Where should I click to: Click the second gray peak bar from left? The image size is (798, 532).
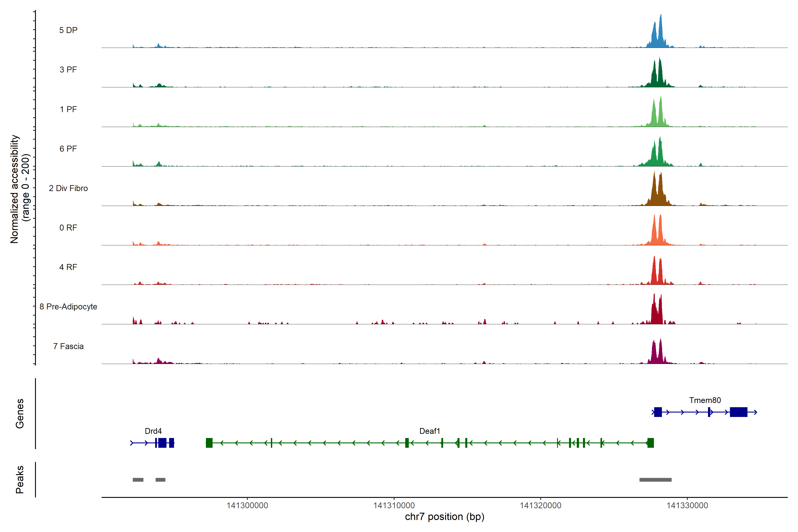click(x=160, y=479)
